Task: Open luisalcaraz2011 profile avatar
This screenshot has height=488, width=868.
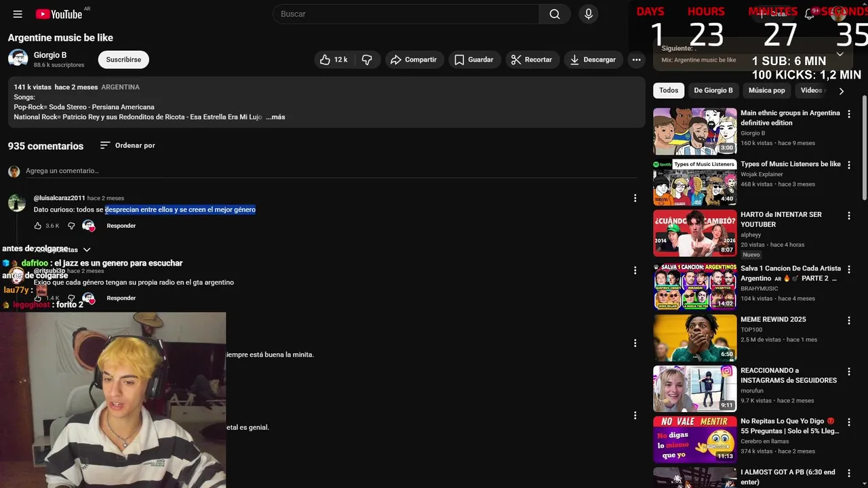Action: [17, 203]
